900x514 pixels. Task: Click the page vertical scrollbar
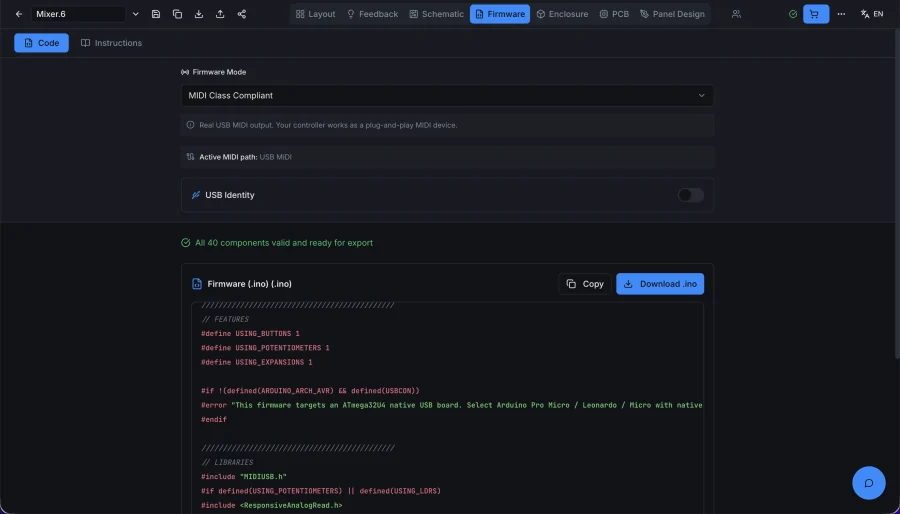897,195
